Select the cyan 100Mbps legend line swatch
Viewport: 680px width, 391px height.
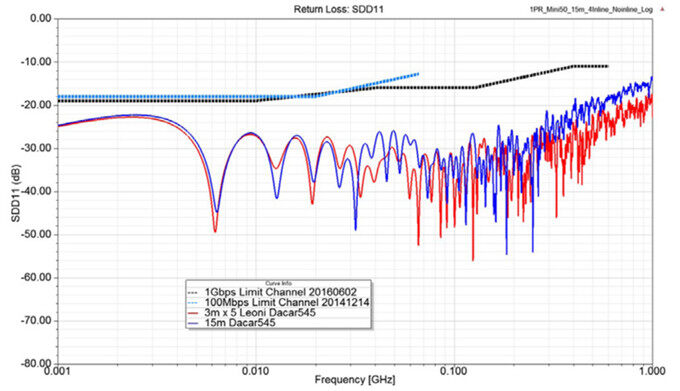pos(193,303)
